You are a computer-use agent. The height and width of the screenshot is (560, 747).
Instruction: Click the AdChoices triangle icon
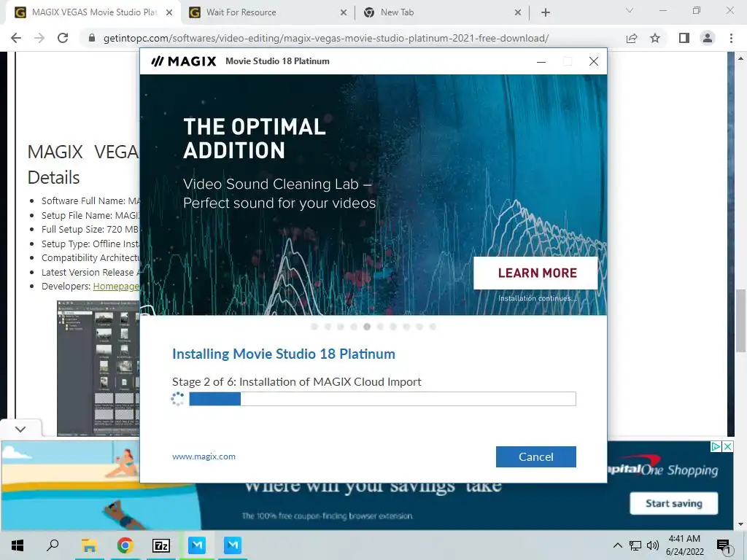pos(716,447)
